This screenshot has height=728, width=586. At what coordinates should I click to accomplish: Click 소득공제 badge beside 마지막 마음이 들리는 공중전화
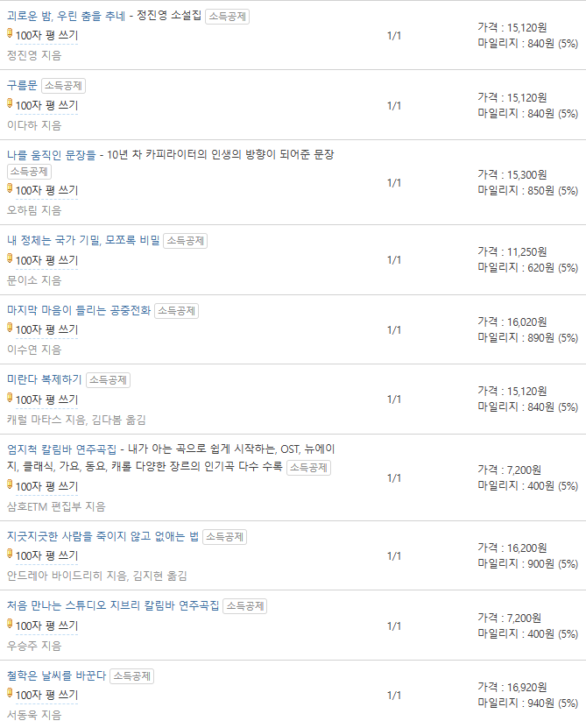point(176,311)
